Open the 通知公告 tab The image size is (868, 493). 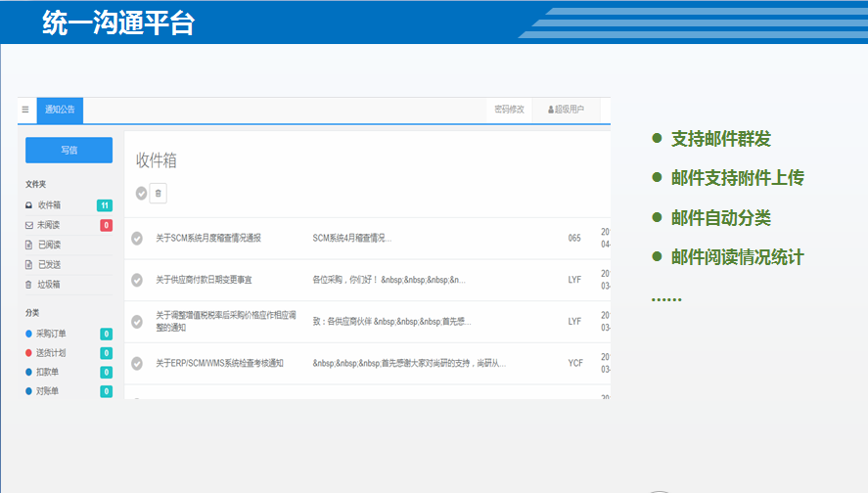tap(60, 110)
